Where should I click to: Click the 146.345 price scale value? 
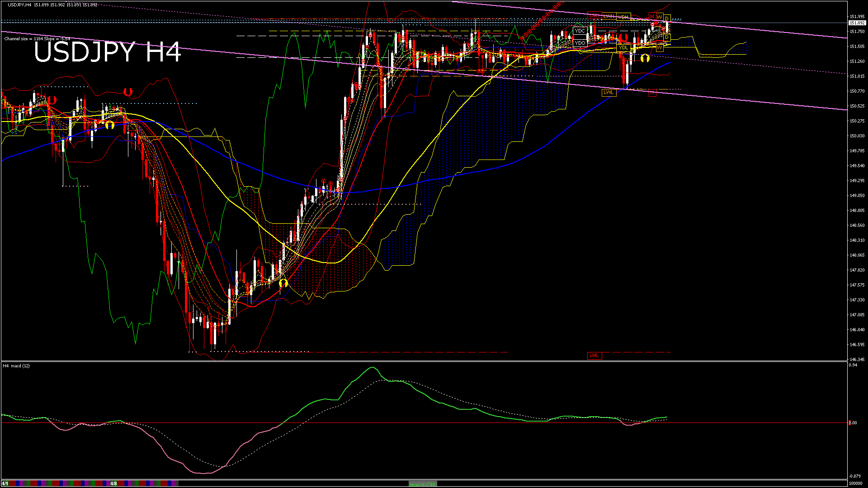click(x=857, y=360)
